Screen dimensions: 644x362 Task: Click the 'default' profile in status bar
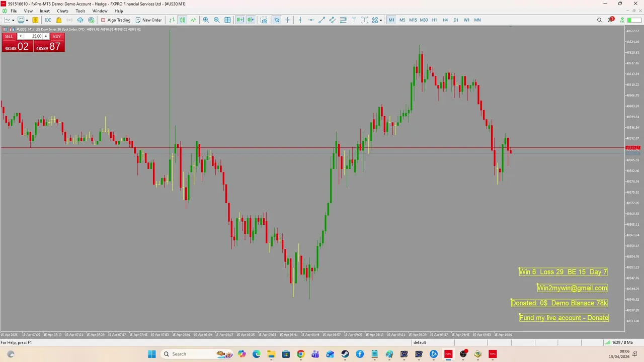point(420,342)
